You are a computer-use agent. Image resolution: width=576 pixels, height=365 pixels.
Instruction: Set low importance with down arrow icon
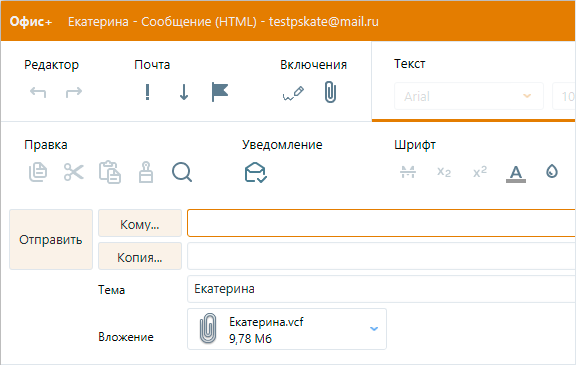click(184, 92)
